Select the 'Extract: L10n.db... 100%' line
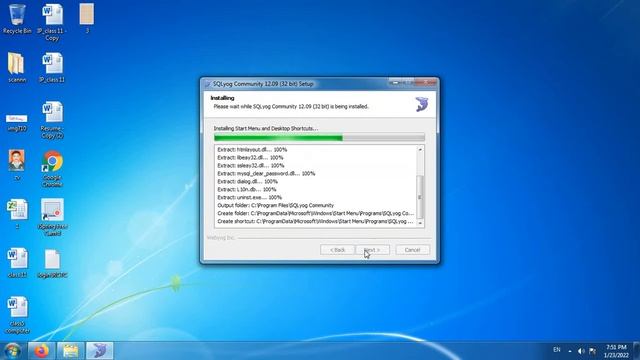 pos(247,189)
